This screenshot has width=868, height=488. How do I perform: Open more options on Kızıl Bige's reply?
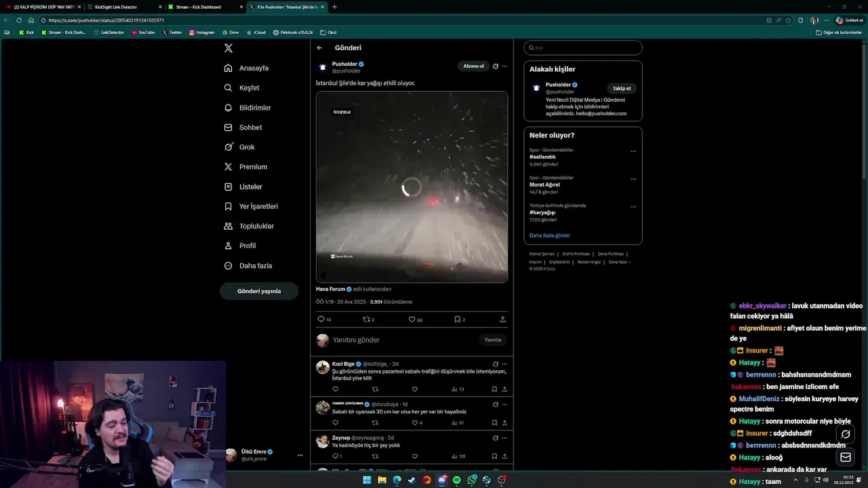pos(505,364)
